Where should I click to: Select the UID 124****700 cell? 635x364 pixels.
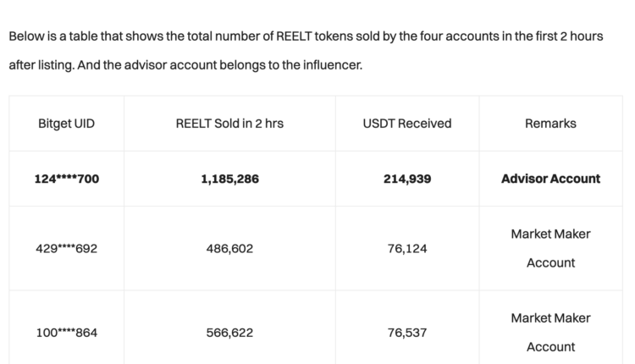[66, 179]
